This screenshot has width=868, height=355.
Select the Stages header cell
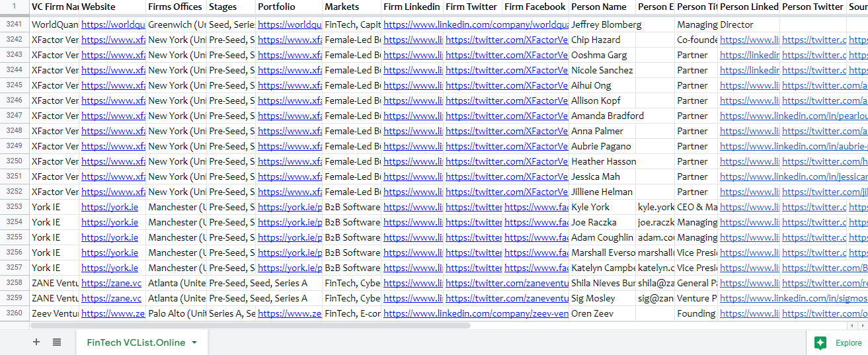231,7
